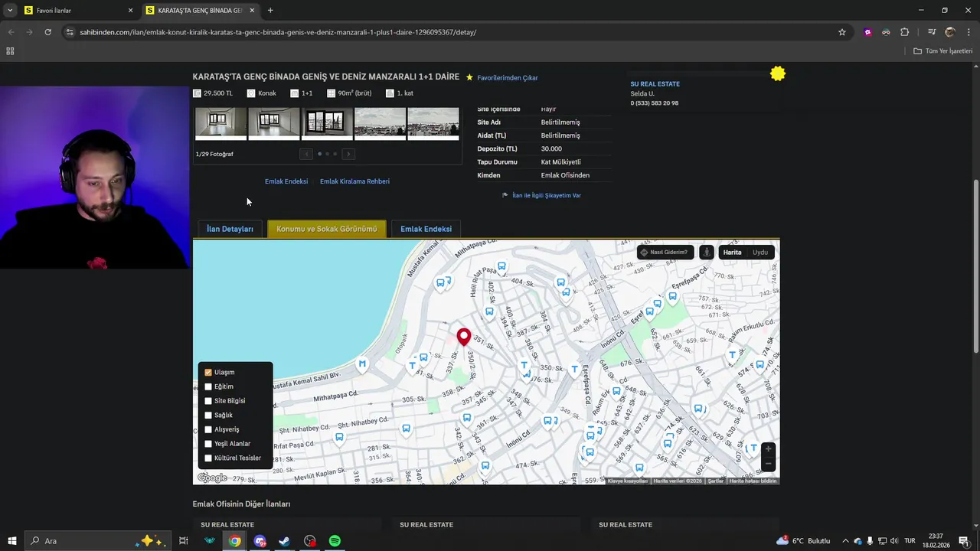
Task: Enable the Yeşil Alanlar map layer
Action: (x=208, y=444)
